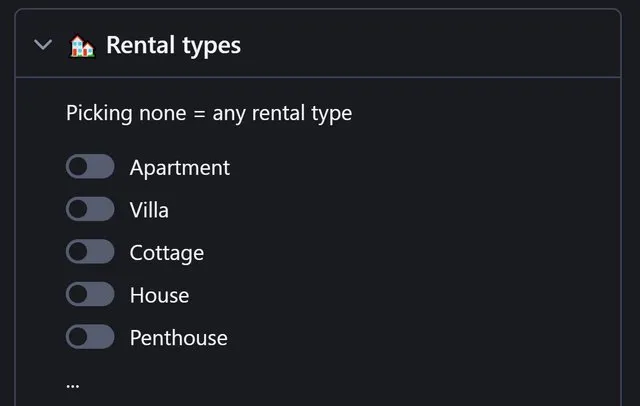Viewport: 640px width, 406px height.
Task: Click blank panel area right of Cottage
Action: pyautogui.click(x=408, y=252)
